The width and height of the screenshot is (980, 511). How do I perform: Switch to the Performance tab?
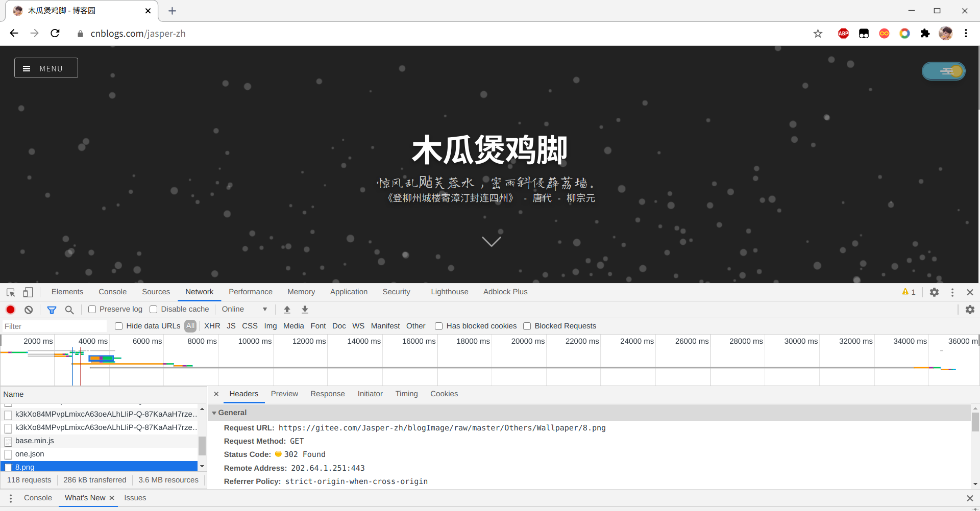click(x=250, y=292)
